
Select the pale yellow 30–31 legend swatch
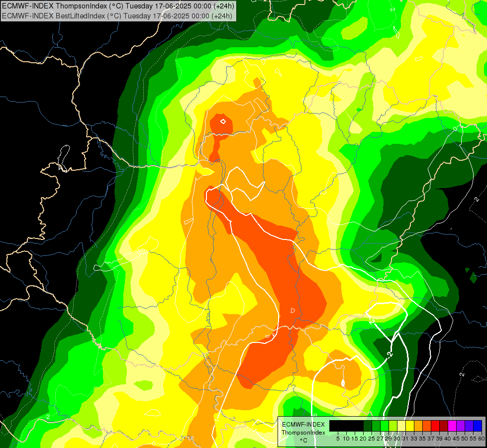pos(401,426)
